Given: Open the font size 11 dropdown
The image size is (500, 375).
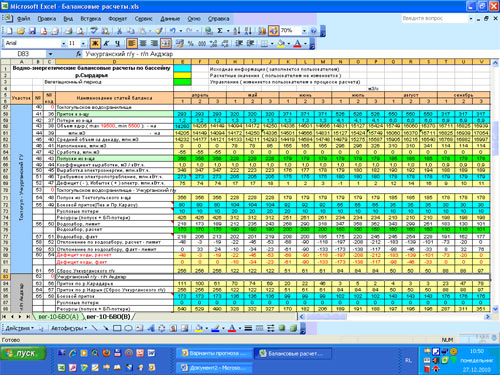Looking at the screenshot, I should [83, 44].
